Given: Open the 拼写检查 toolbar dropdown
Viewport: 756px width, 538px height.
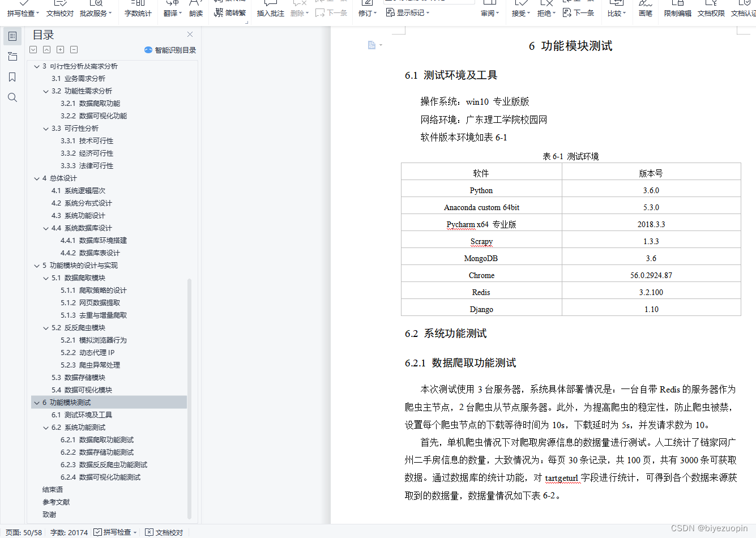Looking at the screenshot, I should [x=23, y=13].
